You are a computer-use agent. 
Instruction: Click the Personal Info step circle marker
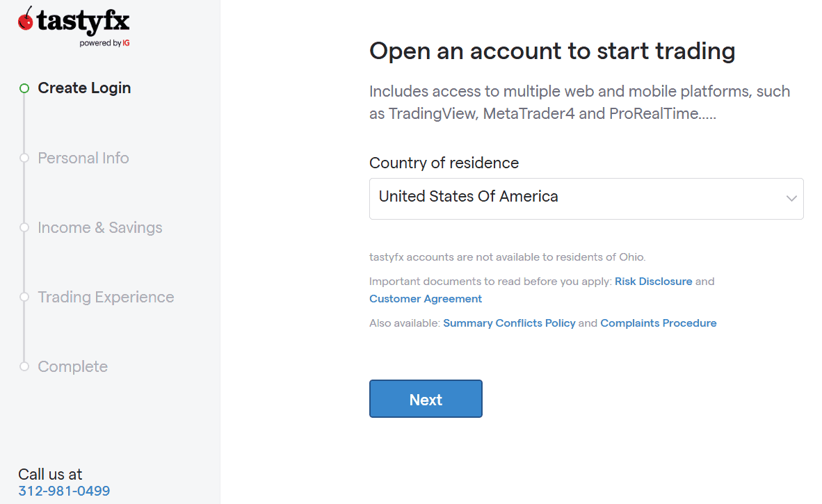point(24,158)
